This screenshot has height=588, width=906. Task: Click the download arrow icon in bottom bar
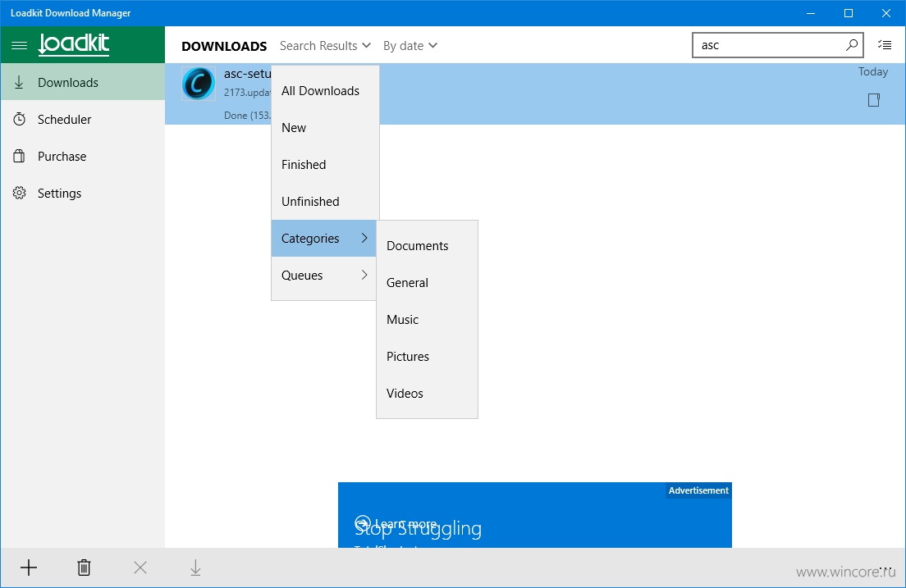coord(195,567)
